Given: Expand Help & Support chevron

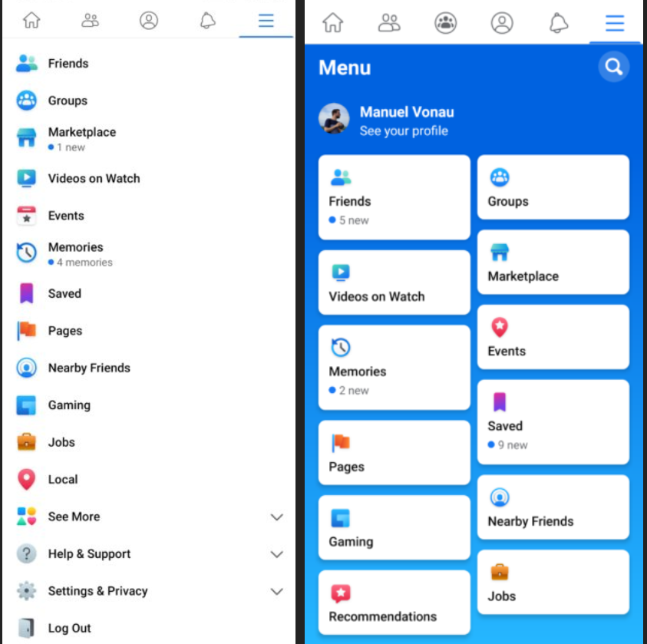Looking at the screenshot, I should pos(276,554).
